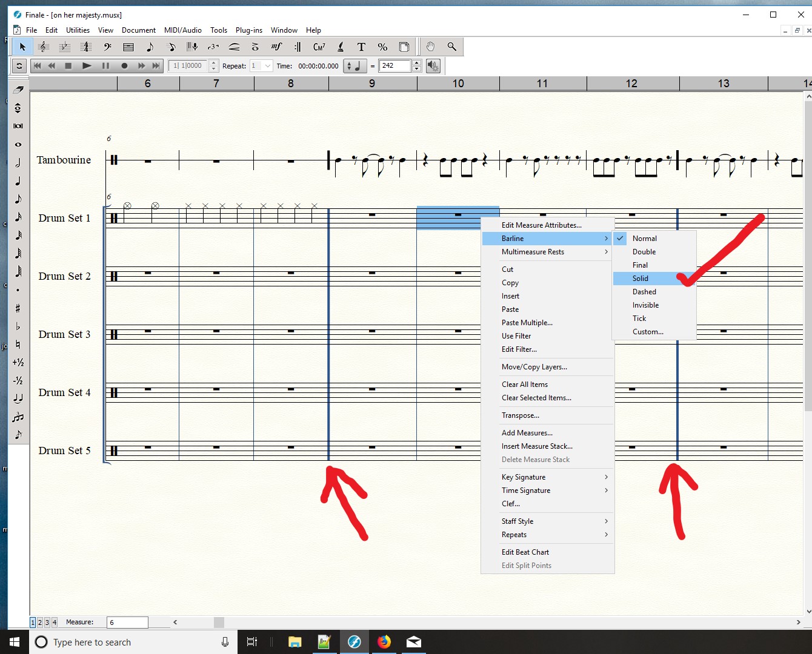
Task: Open the Plug-ins menu
Action: [248, 30]
